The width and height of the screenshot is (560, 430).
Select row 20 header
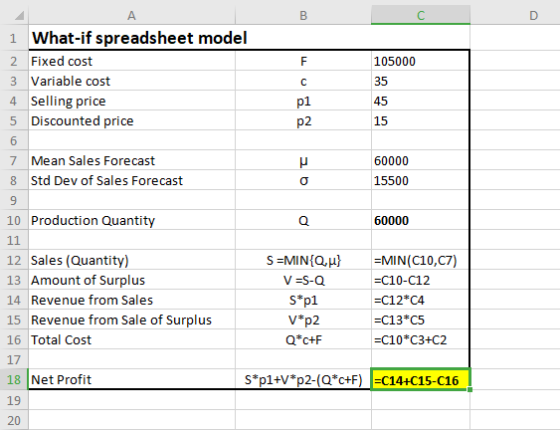point(14,420)
